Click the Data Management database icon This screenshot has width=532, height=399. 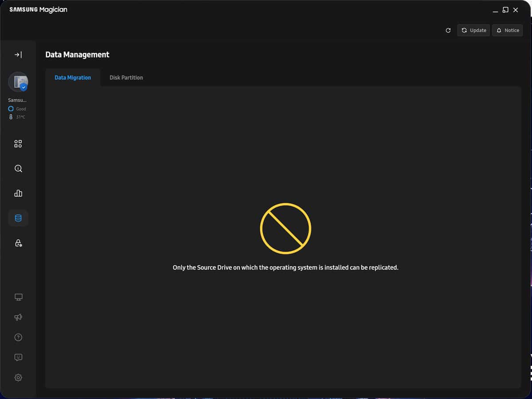[x=18, y=218]
